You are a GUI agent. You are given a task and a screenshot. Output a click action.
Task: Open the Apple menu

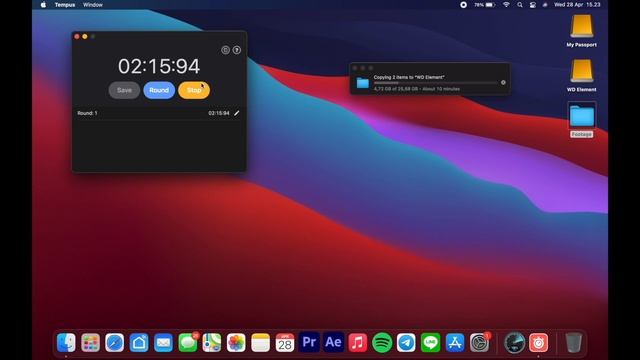(43, 5)
